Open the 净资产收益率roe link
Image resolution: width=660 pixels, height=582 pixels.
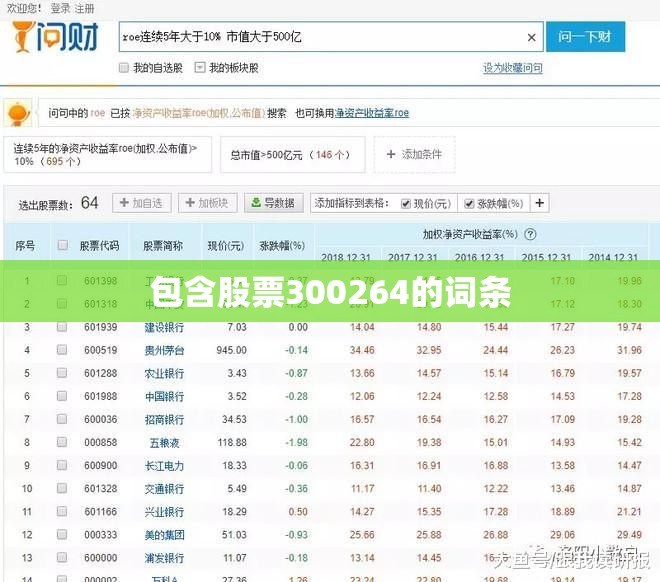click(x=372, y=113)
